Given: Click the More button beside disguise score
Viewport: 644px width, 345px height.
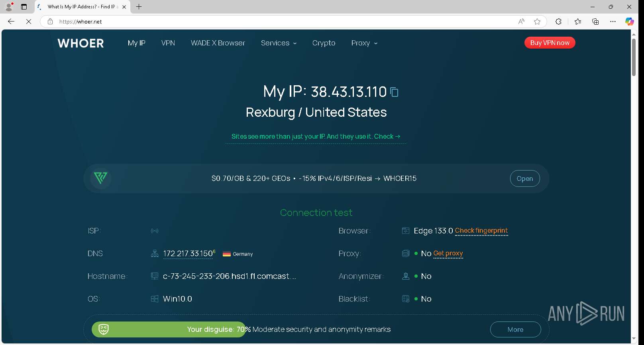Looking at the screenshot, I should (x=515, y=329).
